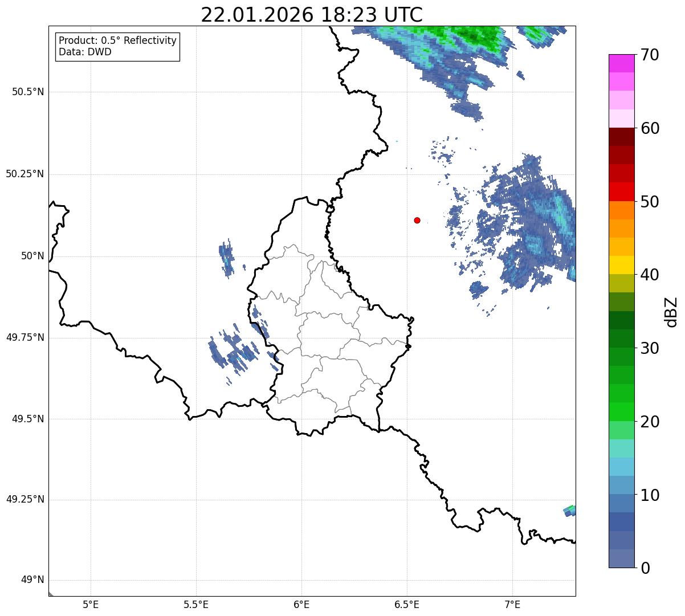The height and width of the screenshot is (616, 685).
Task: Click the 49°N latitude label
Action: (x=32, y=580)
